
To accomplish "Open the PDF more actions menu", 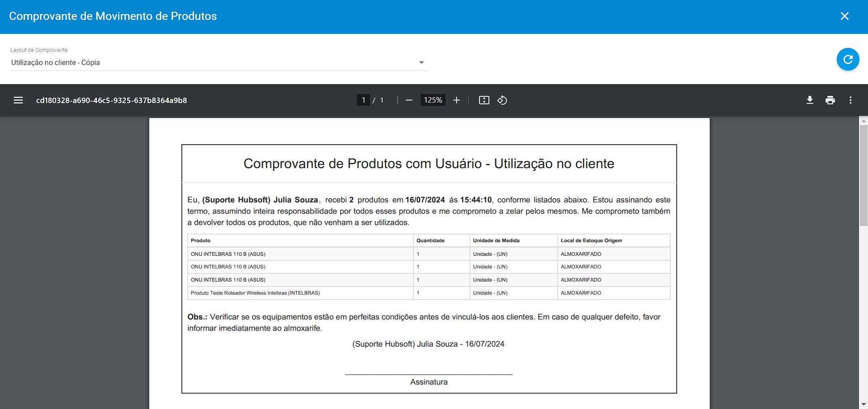I will pos(850,100).
